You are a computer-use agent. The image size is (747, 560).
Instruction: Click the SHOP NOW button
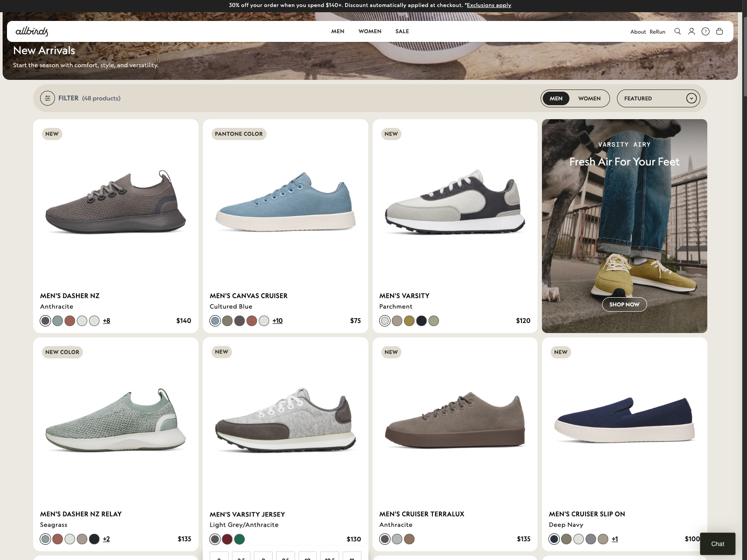pos(624,304)
